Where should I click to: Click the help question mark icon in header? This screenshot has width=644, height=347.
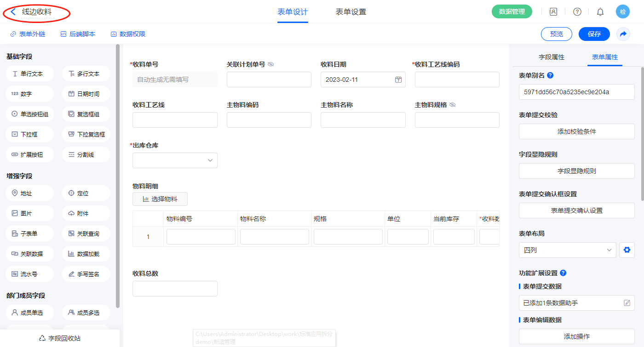click(x=577, y=12)
